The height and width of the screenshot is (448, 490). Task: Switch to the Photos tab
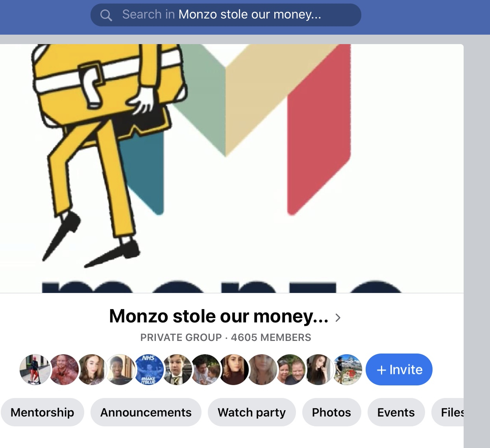tap(331, 412)
